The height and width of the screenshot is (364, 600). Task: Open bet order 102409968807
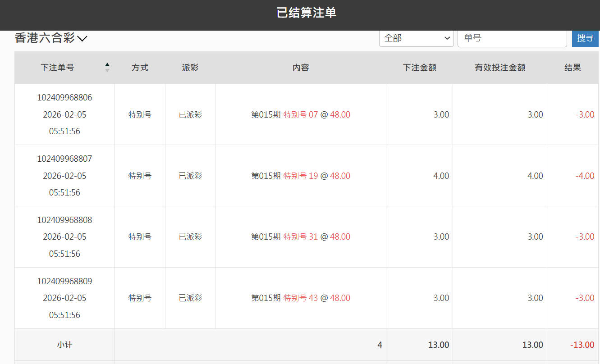(x=64, y=159)
